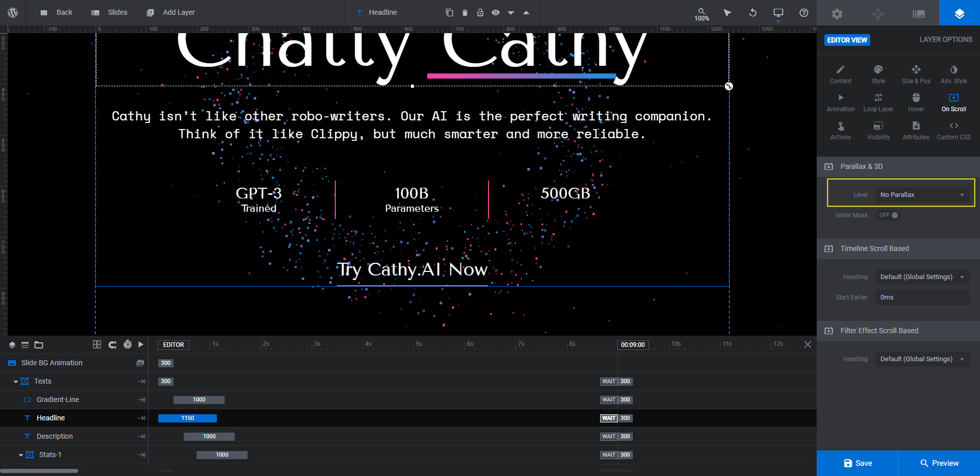Open the 100% zoom control

pos(702,14)
